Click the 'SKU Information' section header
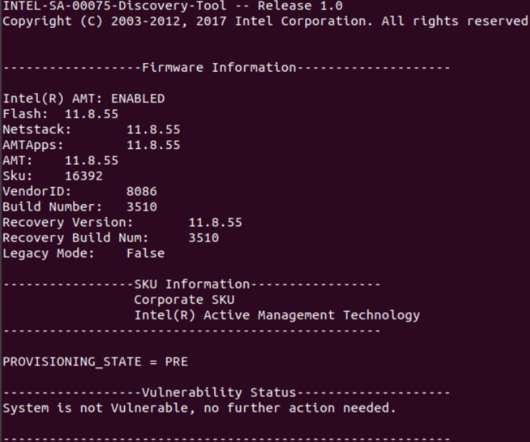 click(192, 284)
